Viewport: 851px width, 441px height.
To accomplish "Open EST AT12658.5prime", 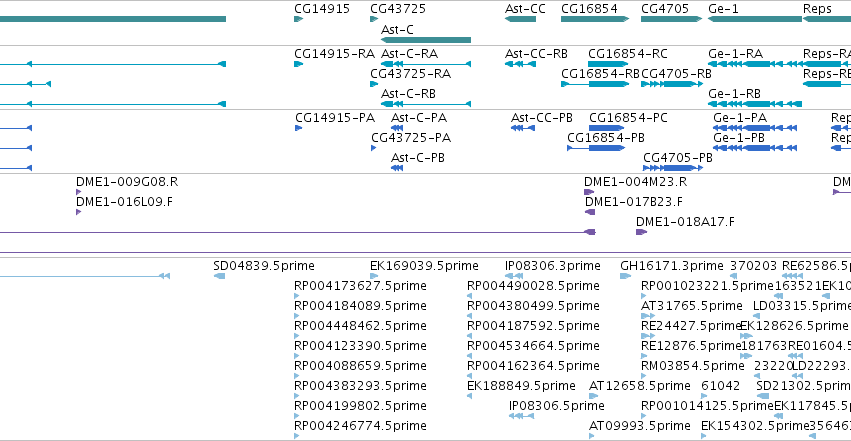I will pyautogui.click(x=640, y=386).
